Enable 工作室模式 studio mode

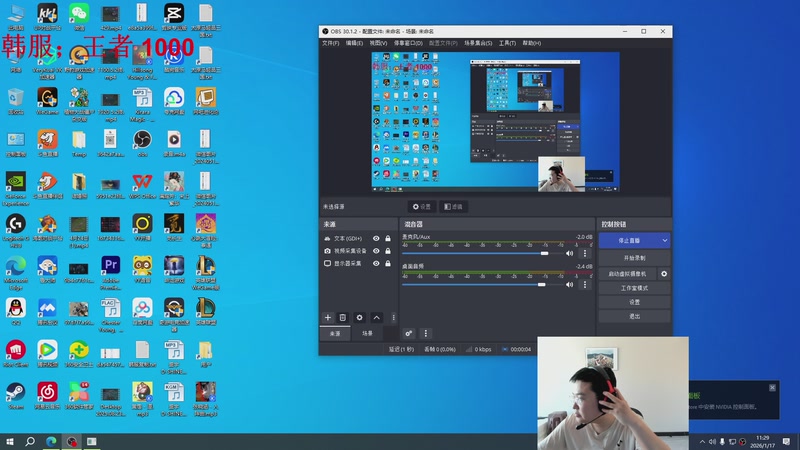[634, 288]
